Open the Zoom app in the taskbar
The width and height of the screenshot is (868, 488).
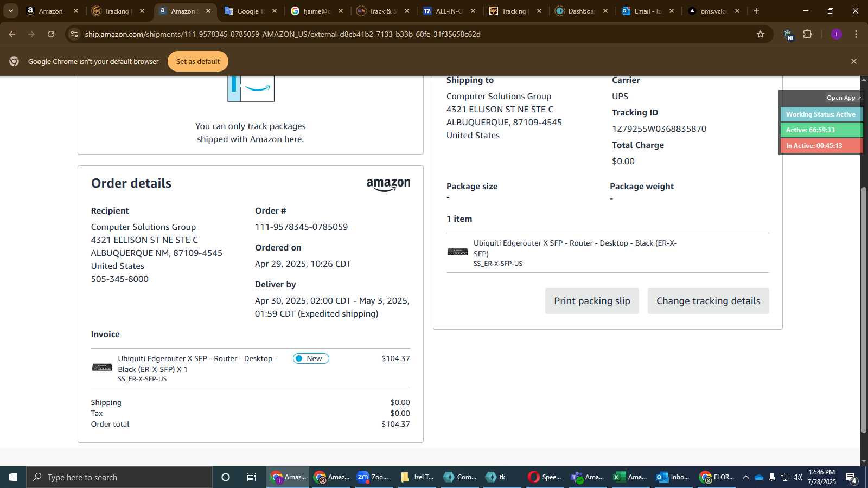[x=373, y=477]
